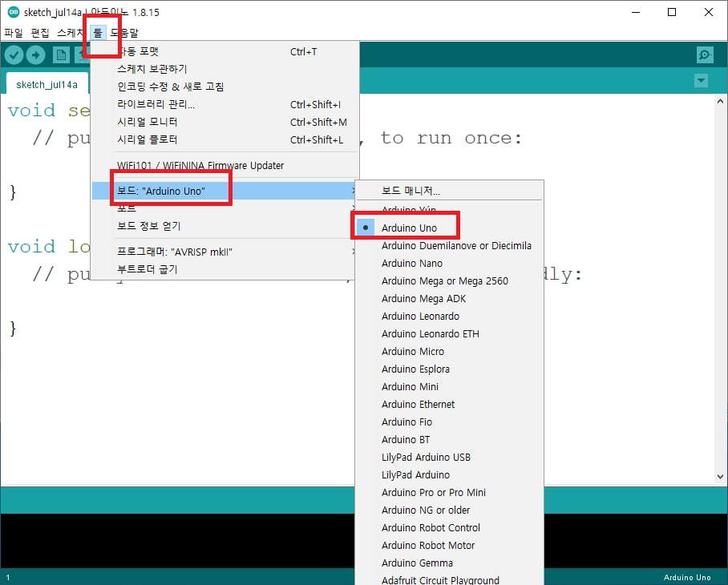Expand 프로그래머: "AVRISP mkII" submenu
The image size is (728, 585).
coord(224,252)
